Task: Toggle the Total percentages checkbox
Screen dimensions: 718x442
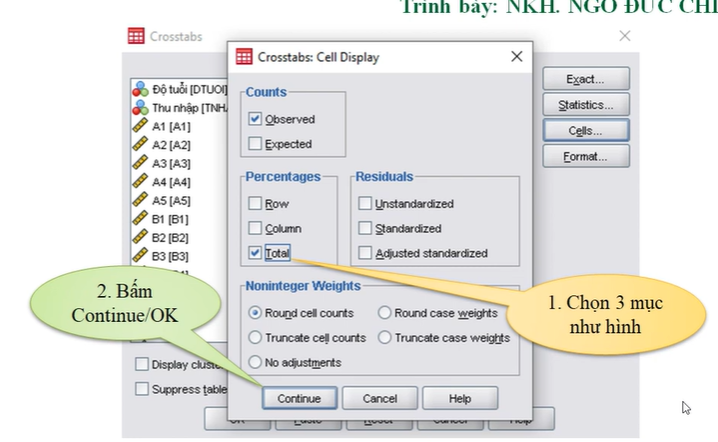Action: 255,253
